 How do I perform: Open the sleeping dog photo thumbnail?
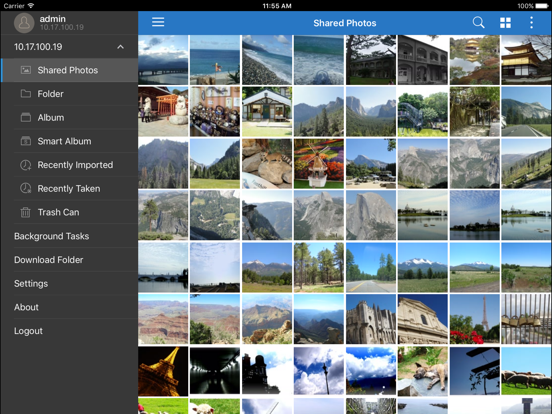[422, 371]
